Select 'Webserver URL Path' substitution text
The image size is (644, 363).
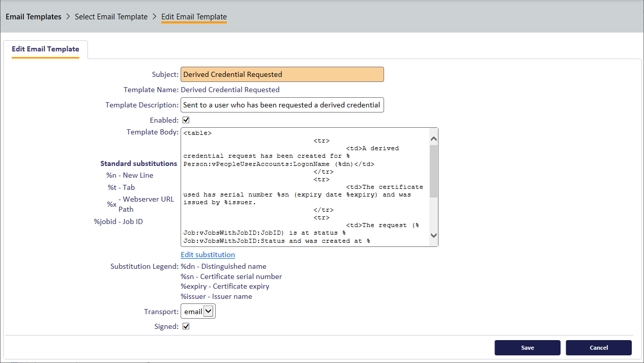147,204
